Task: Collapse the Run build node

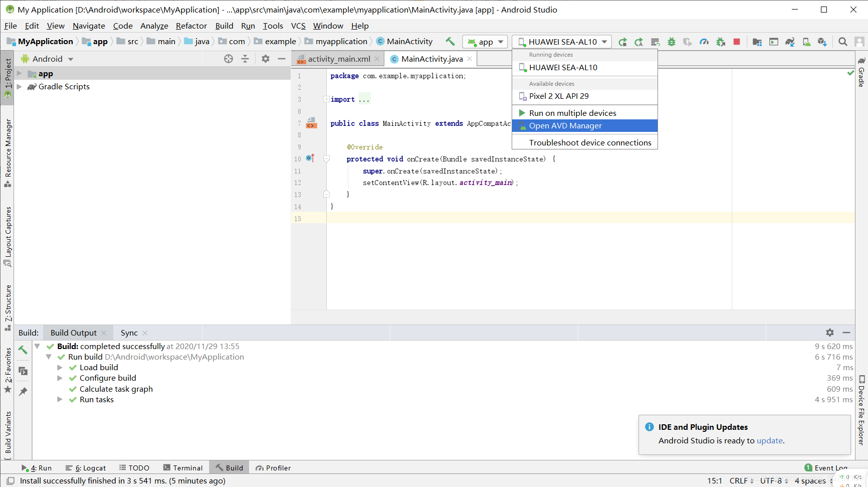Action: [x=49, y=357]
